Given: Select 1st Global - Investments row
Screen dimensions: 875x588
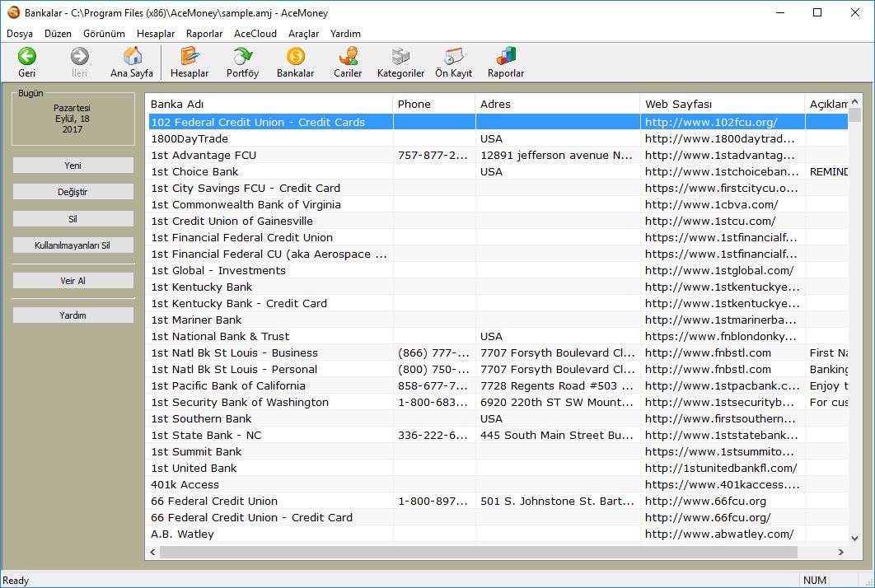Looking at the screenshot, I should 498,270.
